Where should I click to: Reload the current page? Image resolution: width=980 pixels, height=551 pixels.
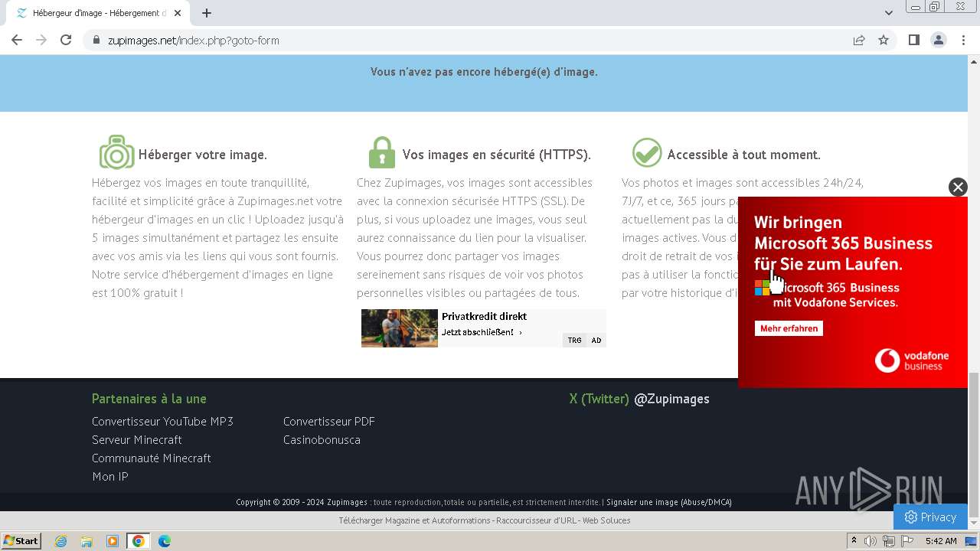66,40
